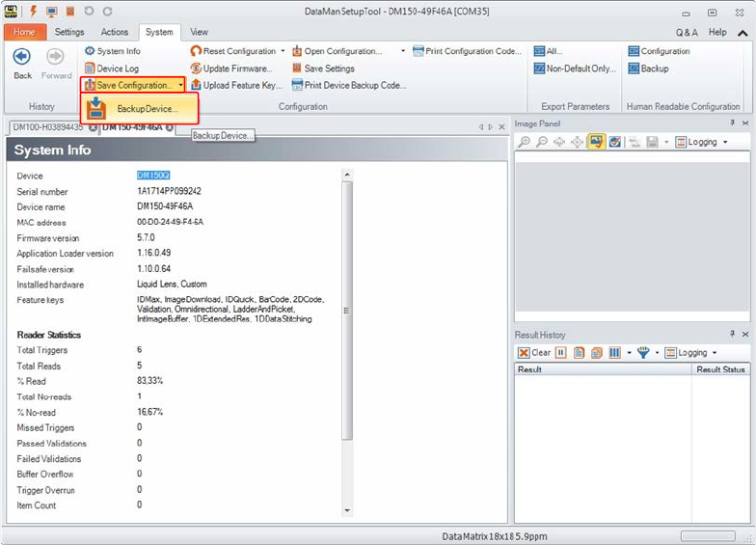Viewport: 756px width, 545px height.
Task: Switch to the DM100-H03894435 document tab
Action: click(47, 127)
